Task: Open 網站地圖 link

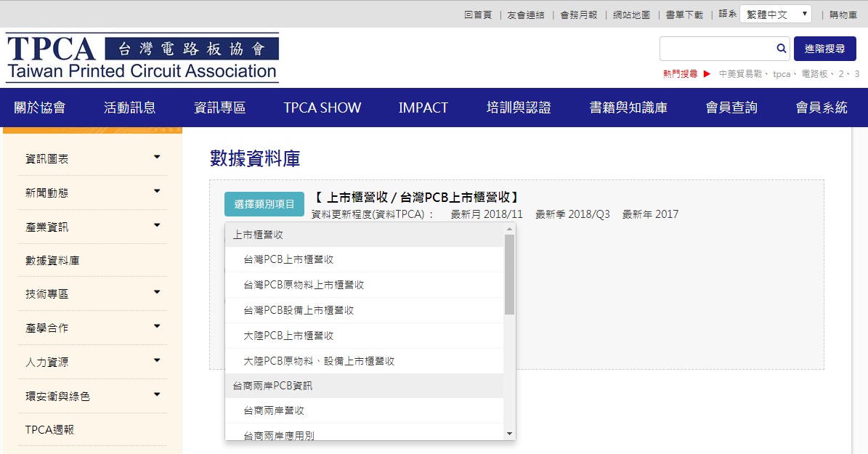Action: 631,15
